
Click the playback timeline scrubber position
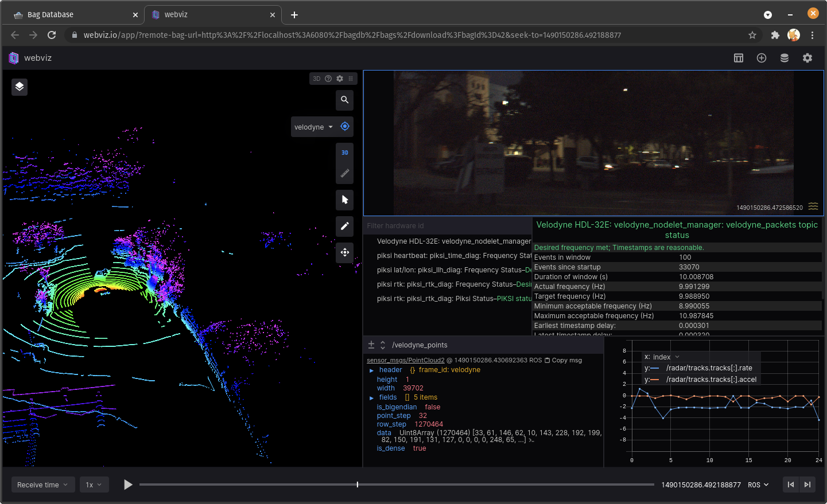click(358, 485)
